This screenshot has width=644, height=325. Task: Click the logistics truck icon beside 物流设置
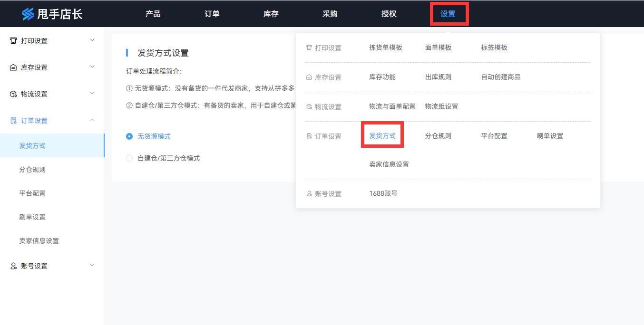(12, 94)
